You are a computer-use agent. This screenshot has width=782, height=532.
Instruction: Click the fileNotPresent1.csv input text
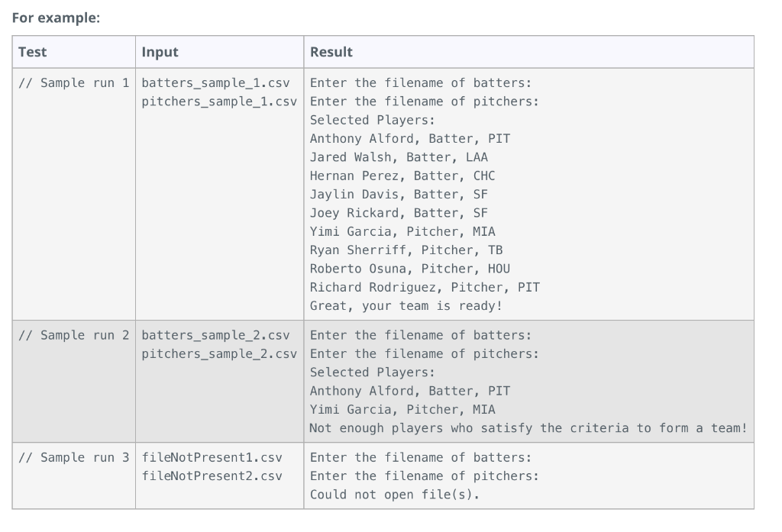pyautogui.click(x=212, y=457)
